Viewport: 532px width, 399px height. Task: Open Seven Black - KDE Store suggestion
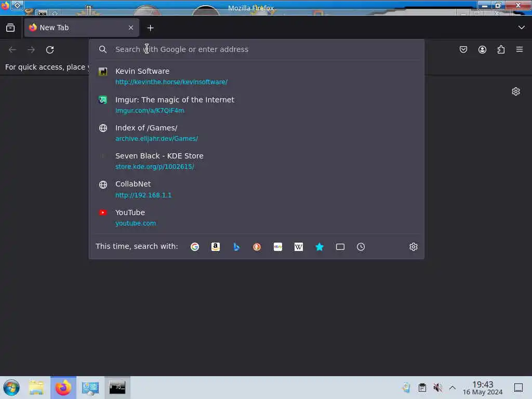point(257,161)
